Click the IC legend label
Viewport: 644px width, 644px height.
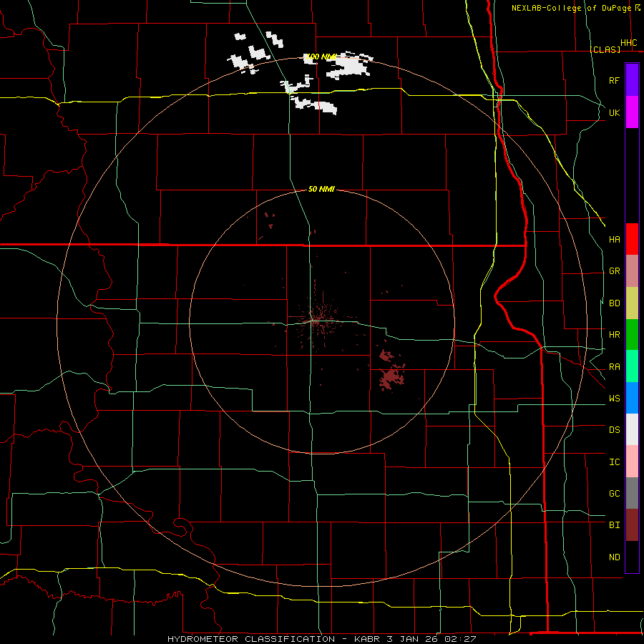[x=614, y=462]
